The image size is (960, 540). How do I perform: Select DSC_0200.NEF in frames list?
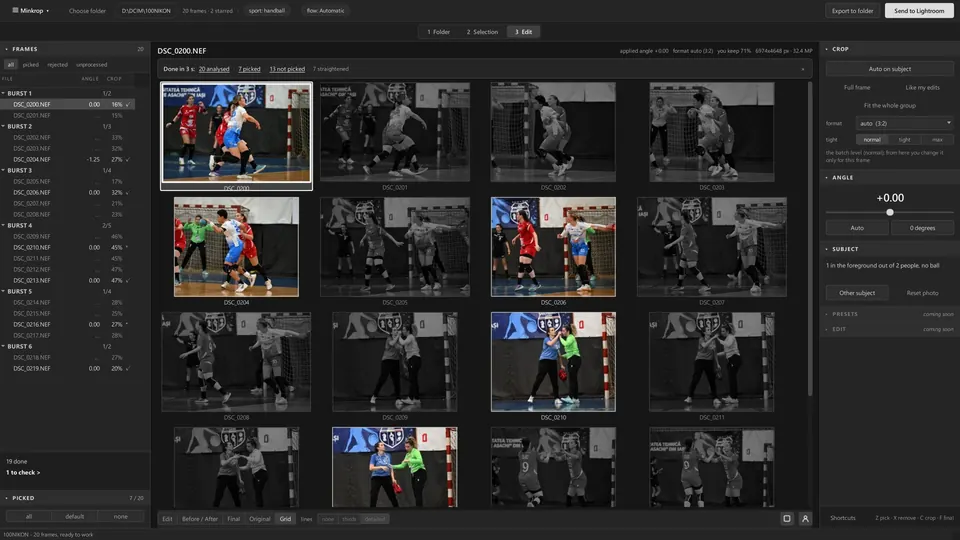coord(68,104)
